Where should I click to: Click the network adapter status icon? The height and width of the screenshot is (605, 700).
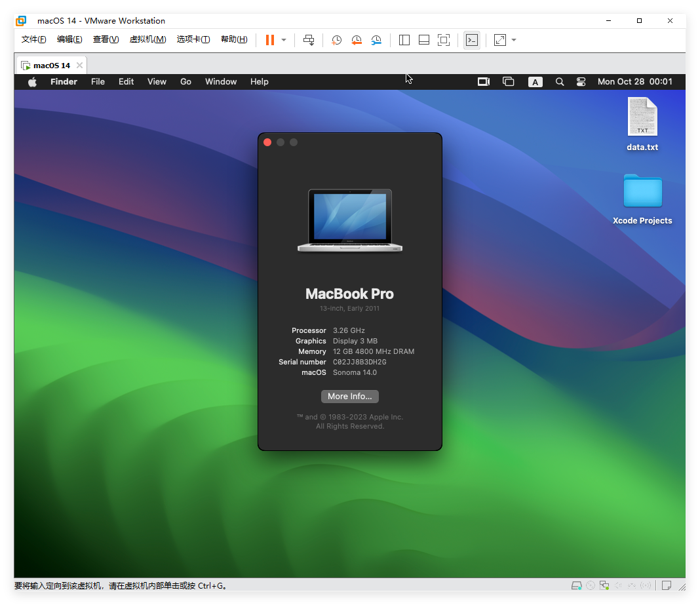603,585
